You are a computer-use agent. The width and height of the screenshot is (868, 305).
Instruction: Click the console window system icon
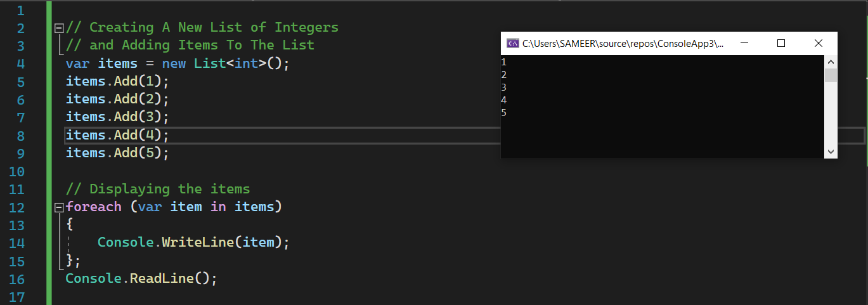coord(512,44)
